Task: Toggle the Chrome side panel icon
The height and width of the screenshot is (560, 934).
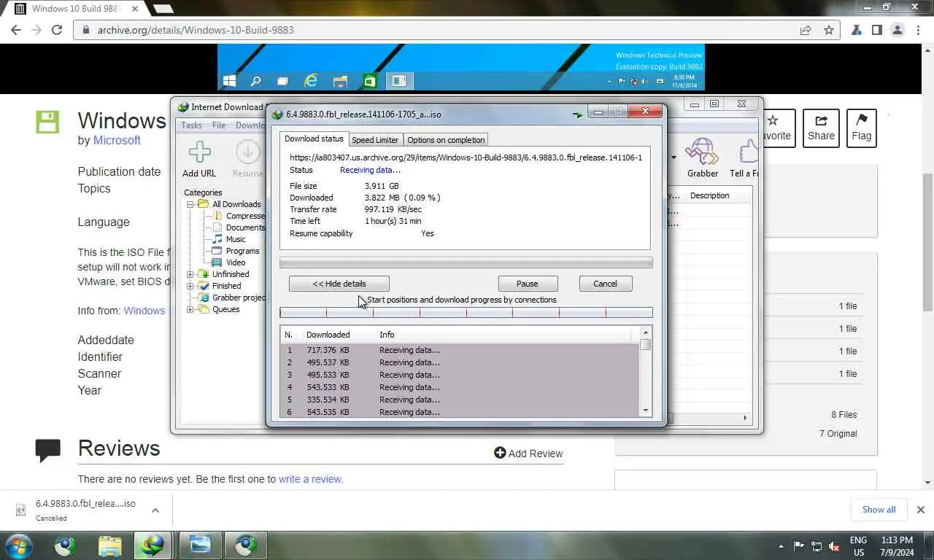Action: click(x=876, y=30)
